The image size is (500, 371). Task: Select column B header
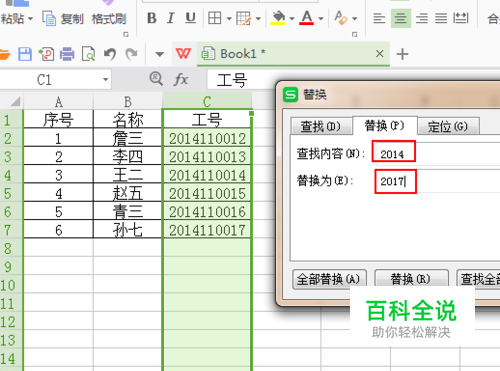pos(128,101)
